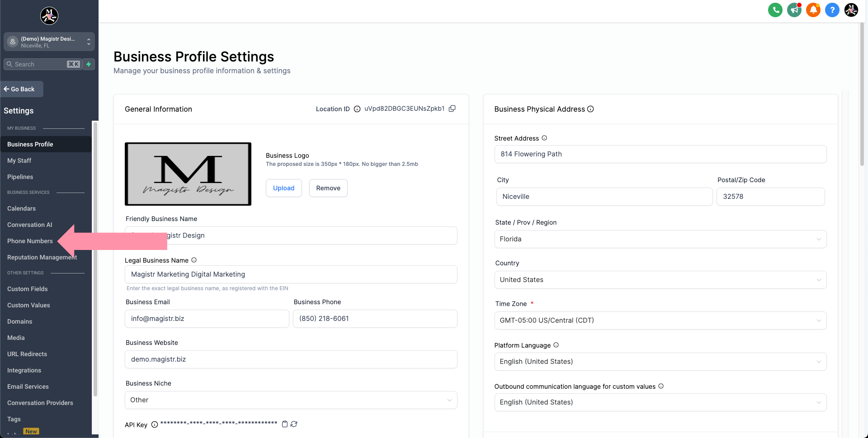
Task: Click the Go Back button
Action: (x=22, y=89)
